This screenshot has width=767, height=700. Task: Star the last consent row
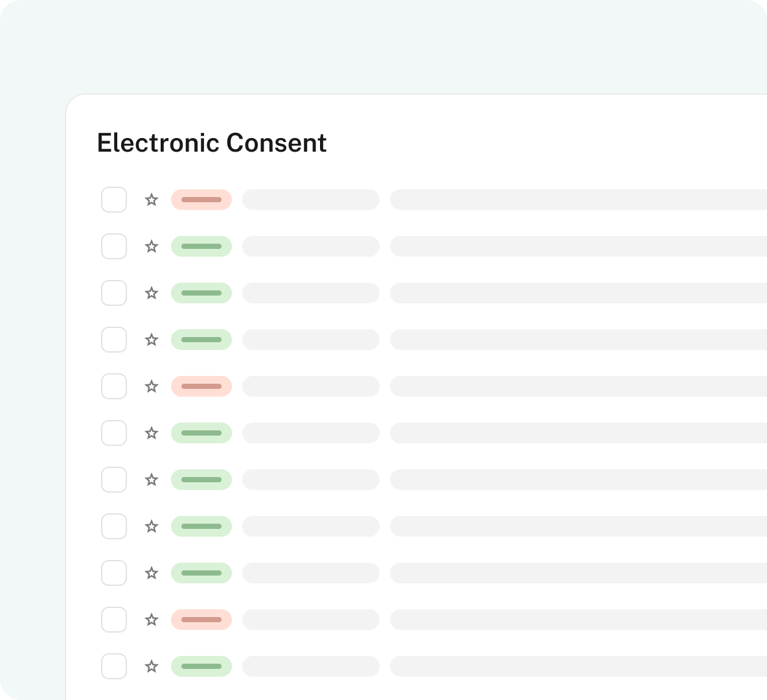152,666
